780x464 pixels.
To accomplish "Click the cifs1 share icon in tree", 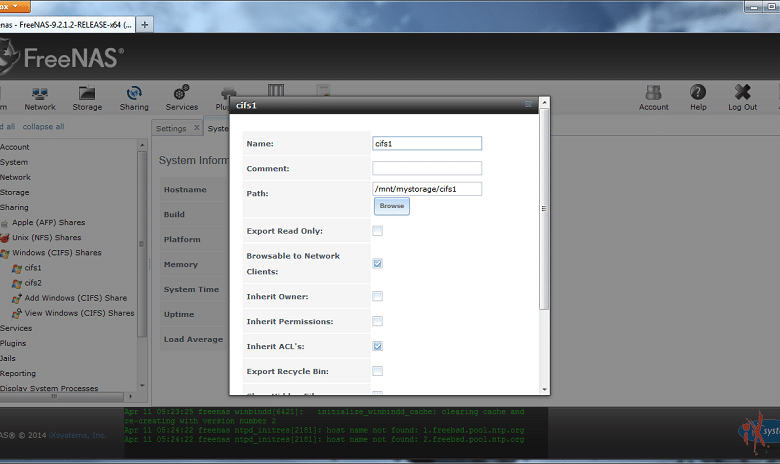I will [x=17, y=269].
